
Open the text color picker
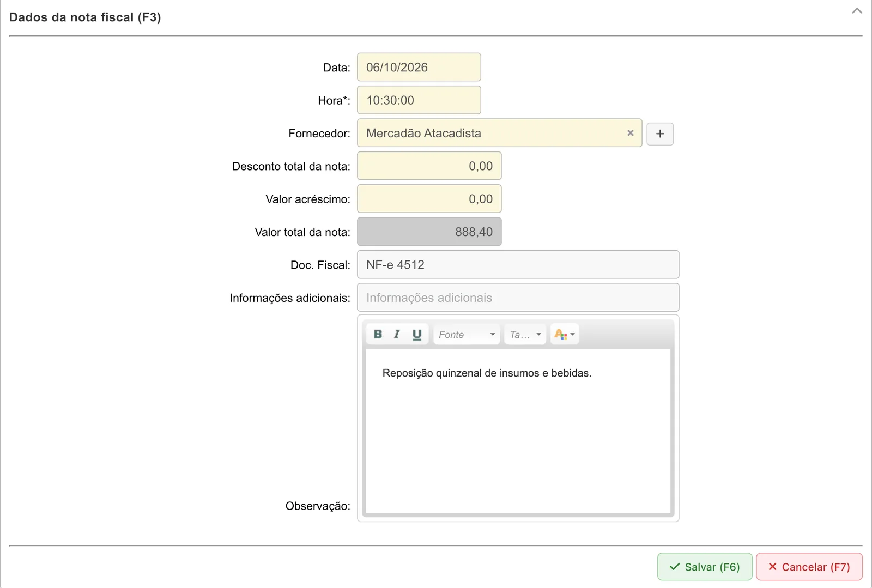[565, 334]
